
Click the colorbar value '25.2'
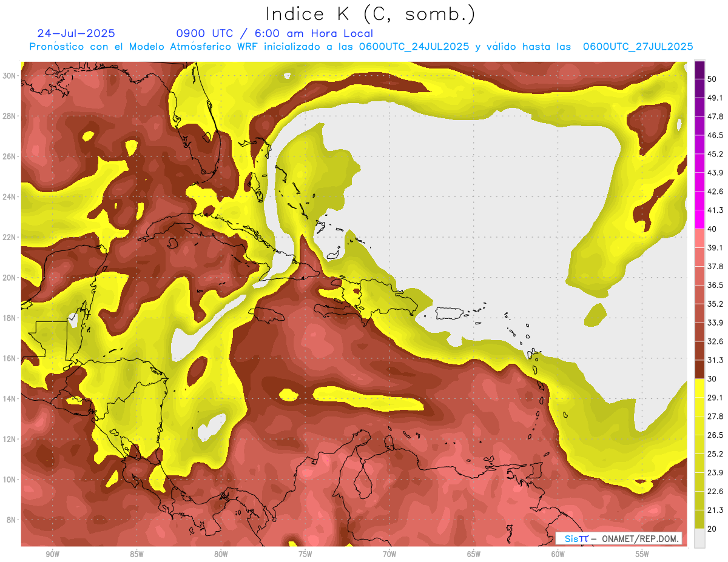click(x=715, y=454)
